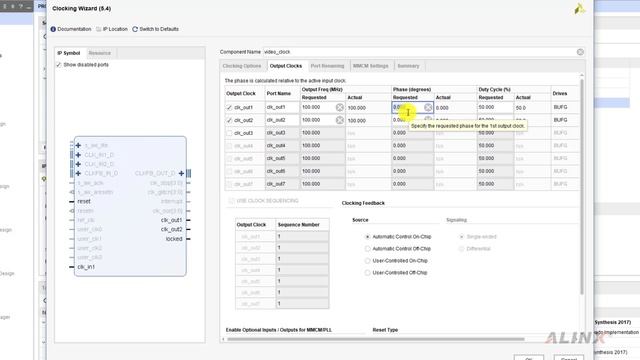Switch to the Clocking Options tab

click(x=242, y=66)
